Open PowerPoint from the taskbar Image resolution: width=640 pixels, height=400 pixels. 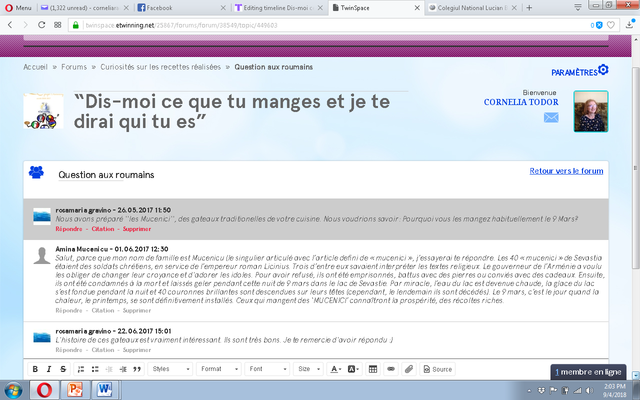click(x=75, y=390)
